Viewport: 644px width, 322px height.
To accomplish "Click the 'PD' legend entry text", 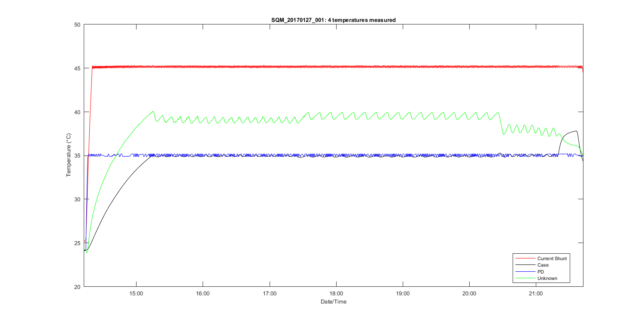I will [541, 272].
